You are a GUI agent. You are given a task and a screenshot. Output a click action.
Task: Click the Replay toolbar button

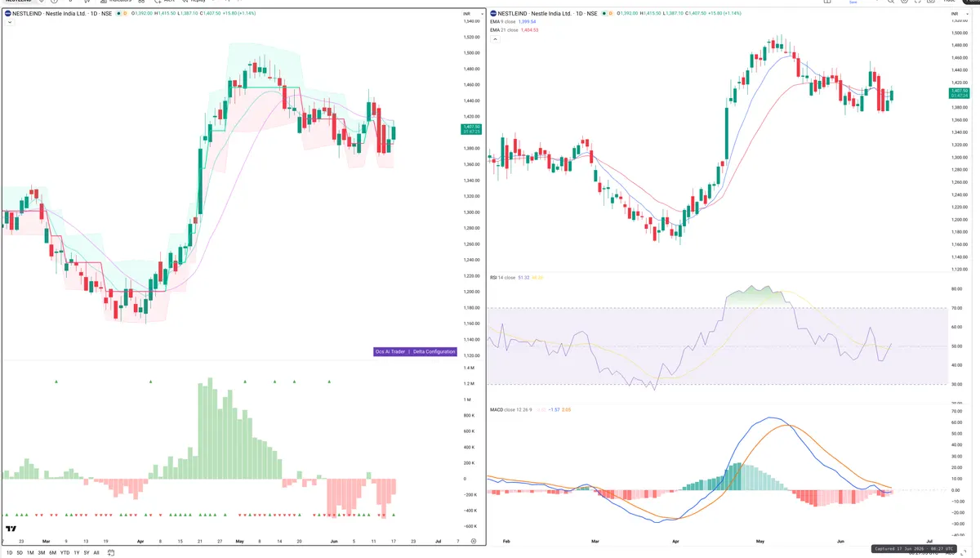point(193,2)
